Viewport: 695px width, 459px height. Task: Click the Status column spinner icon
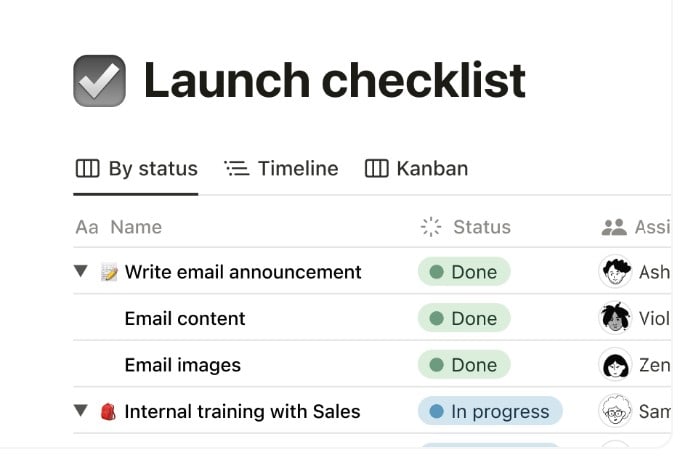coord(431,227)
